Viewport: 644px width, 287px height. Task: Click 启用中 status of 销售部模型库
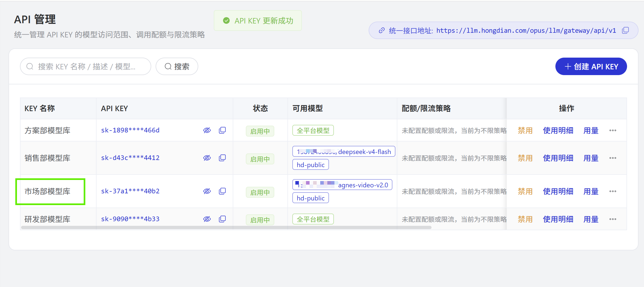coord(260,159)
